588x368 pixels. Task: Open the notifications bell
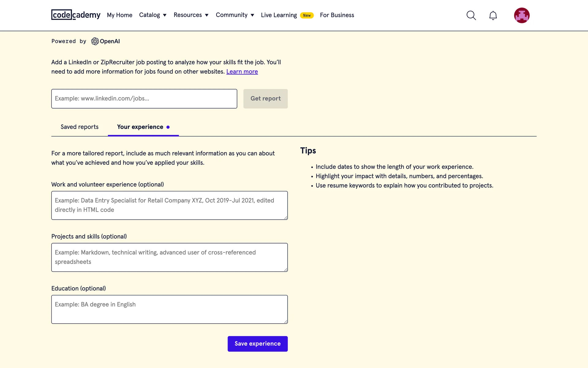pyautogui.click(x=493, y=15)
